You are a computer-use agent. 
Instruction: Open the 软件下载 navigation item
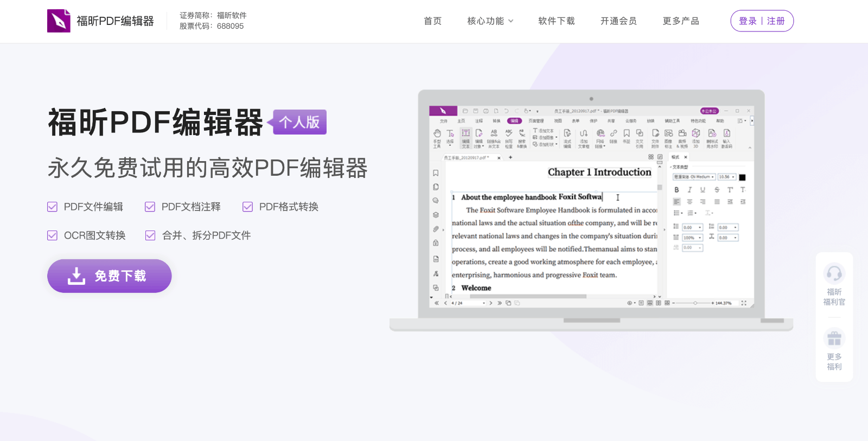557,21
